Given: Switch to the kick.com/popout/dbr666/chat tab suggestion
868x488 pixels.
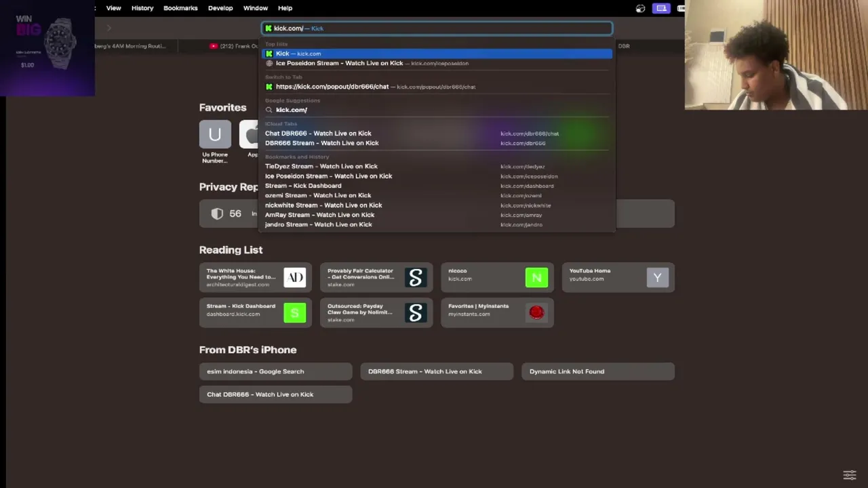Looking at the screenshot, I should 437,87.
